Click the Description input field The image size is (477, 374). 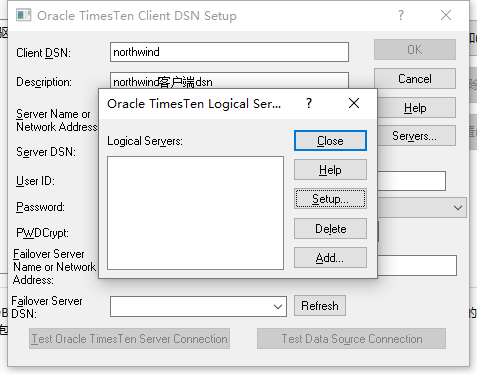click(229, 80)
